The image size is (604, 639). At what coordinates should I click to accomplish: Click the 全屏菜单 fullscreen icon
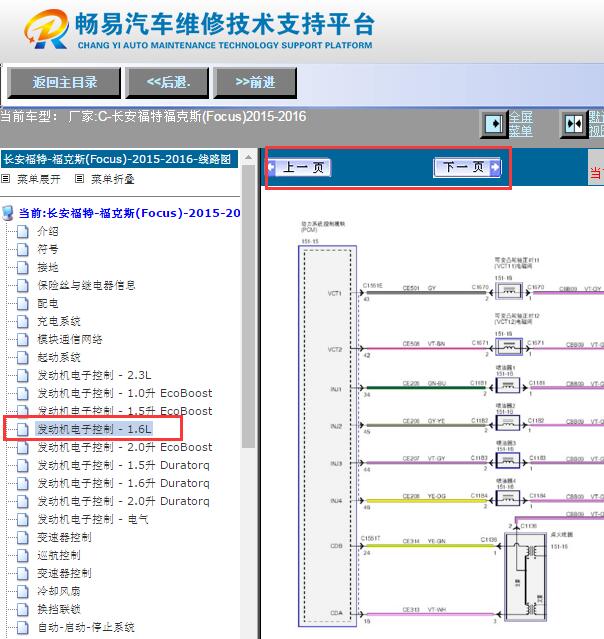click(x=493, y=123)
